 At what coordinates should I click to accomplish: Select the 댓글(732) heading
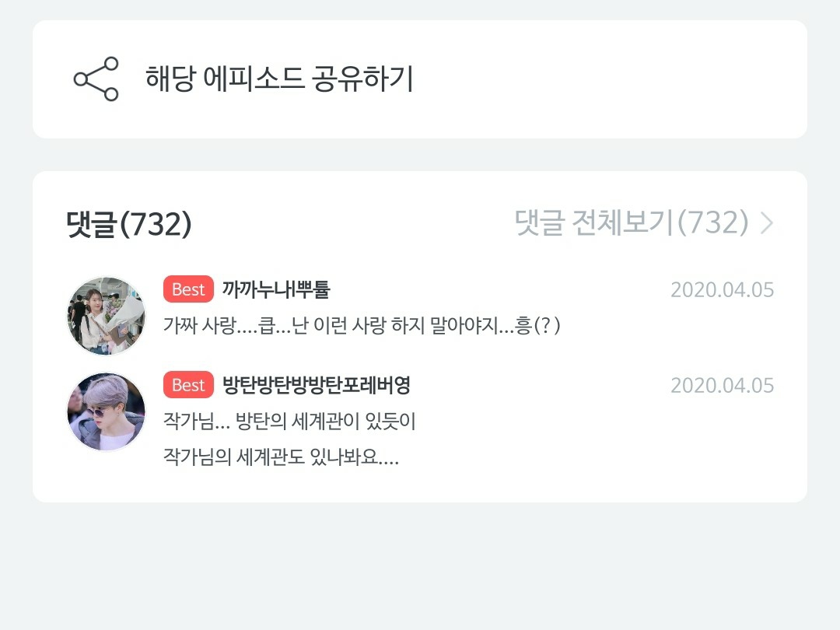(128, 223)
